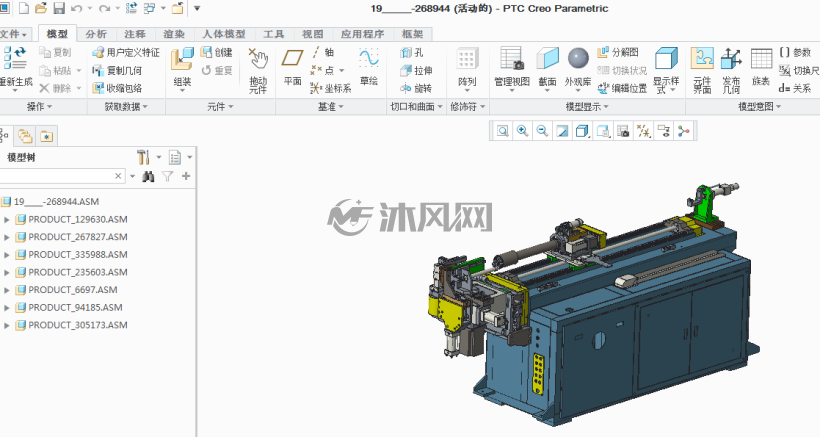Select Copy Geometry (复制几何)
820x437 pixels.
117,70
